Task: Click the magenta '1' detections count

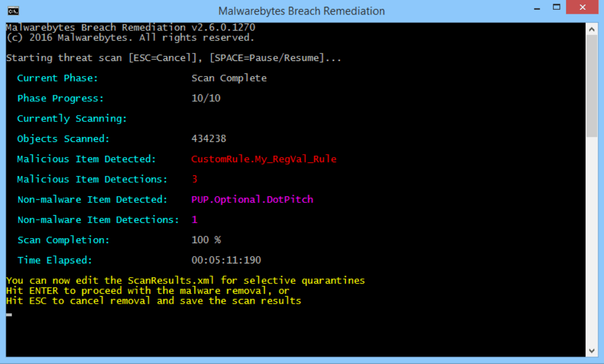Action: click(x=194, y=220)
